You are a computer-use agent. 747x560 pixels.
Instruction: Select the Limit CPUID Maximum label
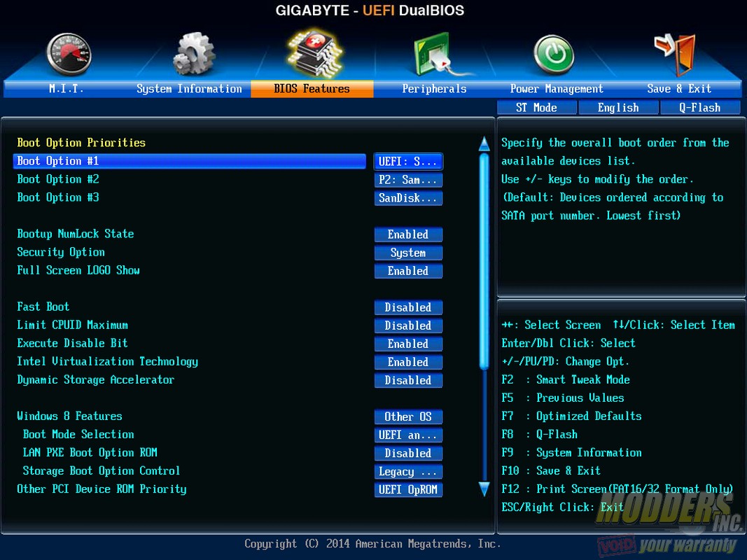pos(72,325)
